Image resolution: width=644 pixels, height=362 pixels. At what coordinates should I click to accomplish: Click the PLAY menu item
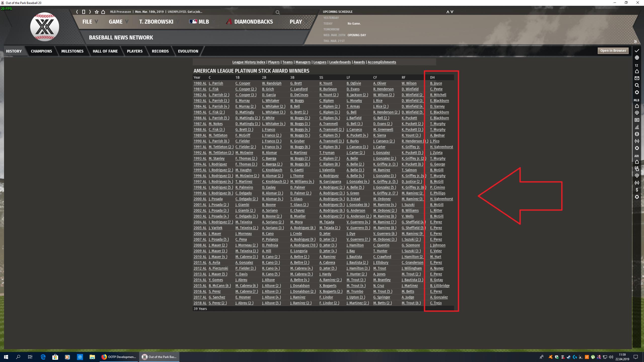click(x=295, y=22)
